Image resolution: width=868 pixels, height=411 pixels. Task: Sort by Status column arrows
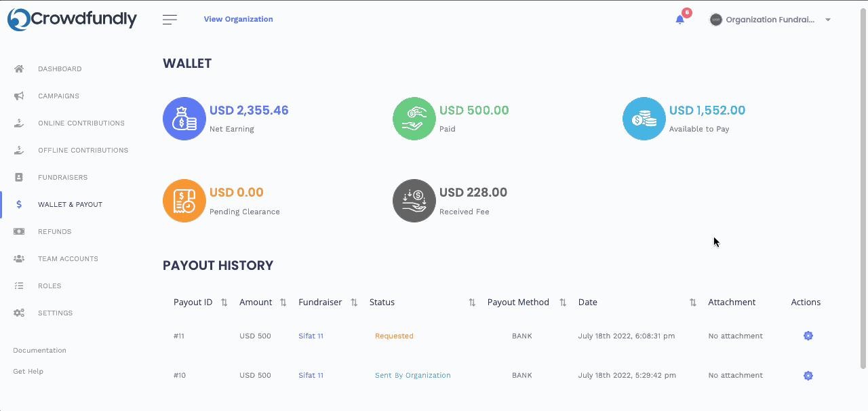coord(472,302)
